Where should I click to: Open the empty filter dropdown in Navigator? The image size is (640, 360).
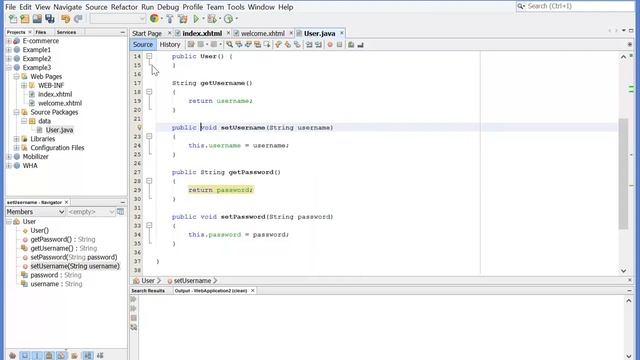tap(91, 212)
